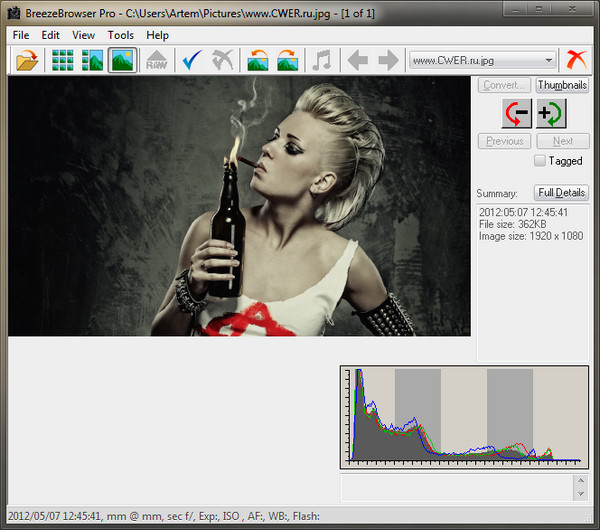600x530 pixels.
Task: Click the displayed photo preview
Action: [239, 207]
